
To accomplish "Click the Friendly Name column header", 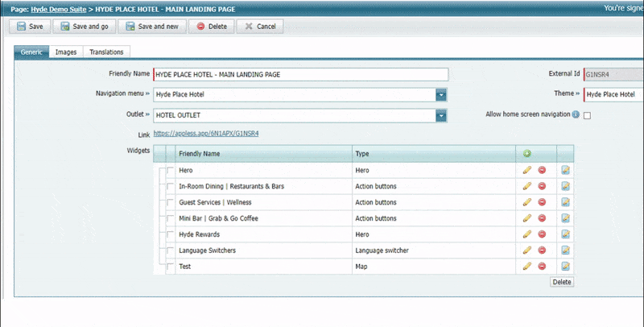I will coord(264,154).
